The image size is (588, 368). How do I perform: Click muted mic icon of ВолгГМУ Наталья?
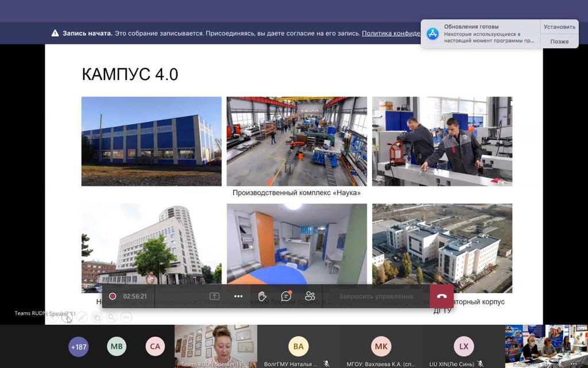327,364
